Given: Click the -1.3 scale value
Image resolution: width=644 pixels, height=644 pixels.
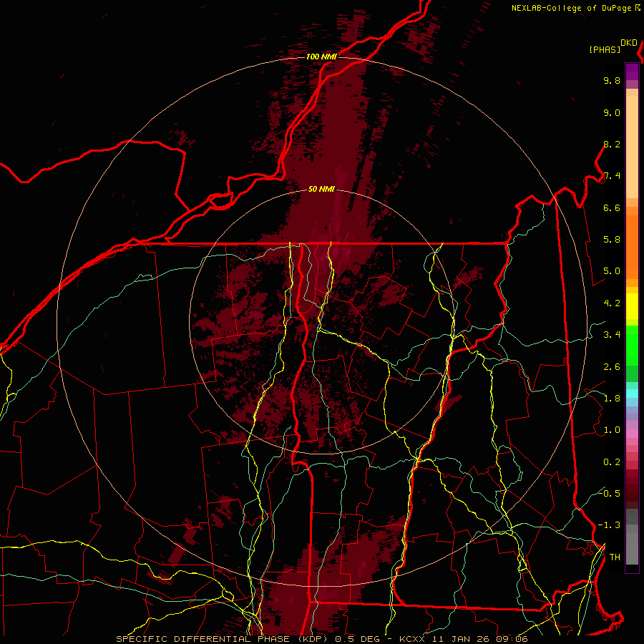Looking at the screenshot, I should pyautogui.click(x=609, y=526).
